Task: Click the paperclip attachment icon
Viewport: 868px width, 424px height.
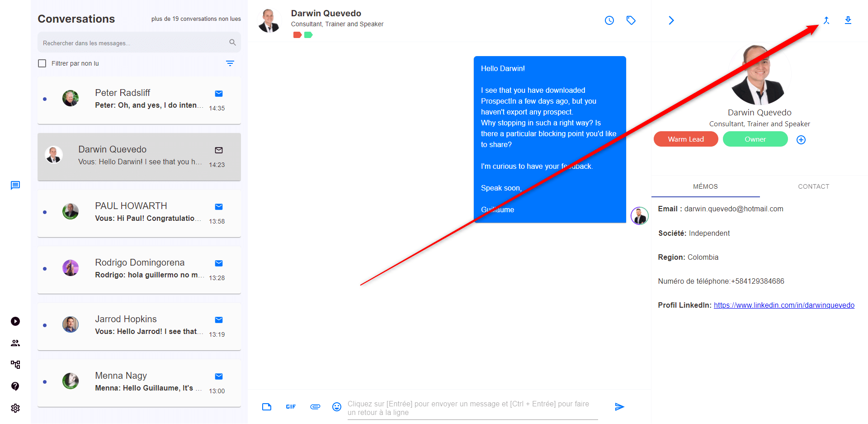Action: (315, 407)
